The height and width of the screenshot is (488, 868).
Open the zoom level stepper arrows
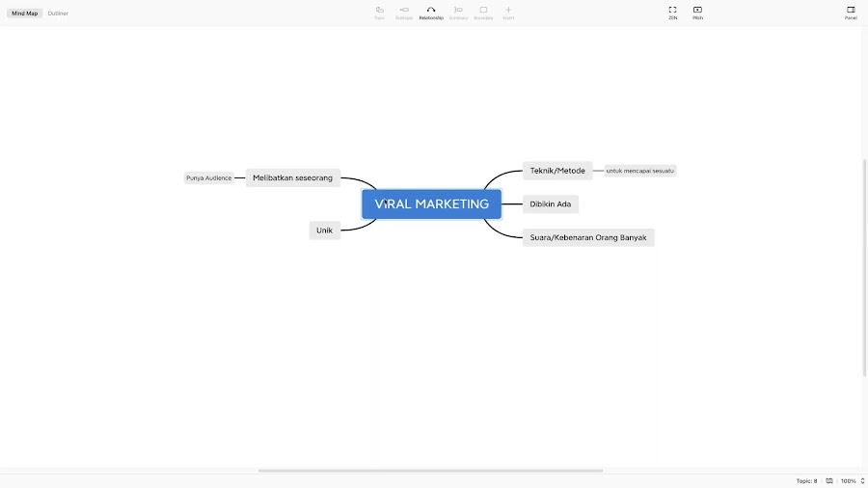tap(862, 481)
